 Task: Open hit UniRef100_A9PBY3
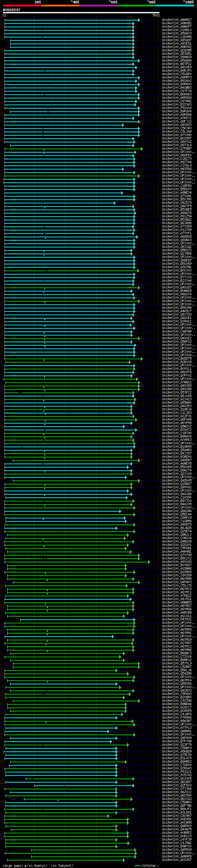click(177, 78)
